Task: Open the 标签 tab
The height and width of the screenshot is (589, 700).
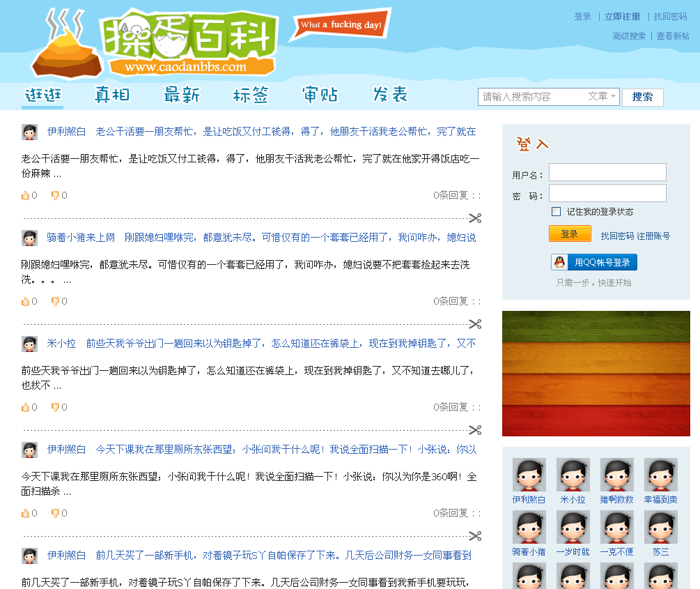Action: [x=251, y=95]
